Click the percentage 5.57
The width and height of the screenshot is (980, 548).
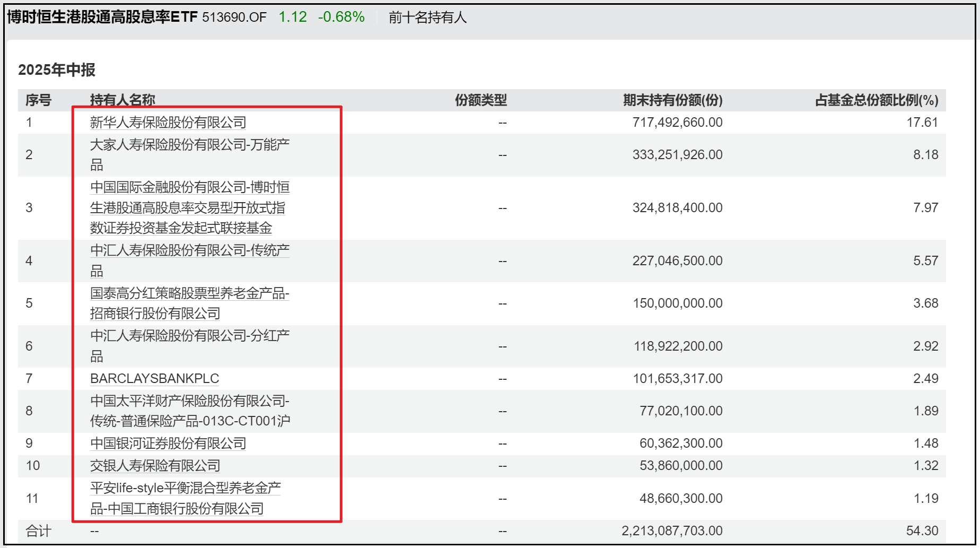click(x=925, y=260)
